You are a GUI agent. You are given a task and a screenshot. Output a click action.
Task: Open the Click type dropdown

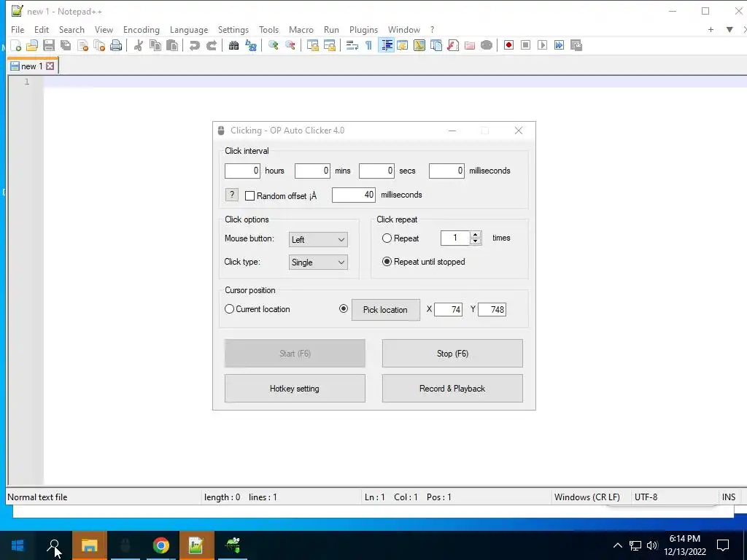(x=318, y=262)
